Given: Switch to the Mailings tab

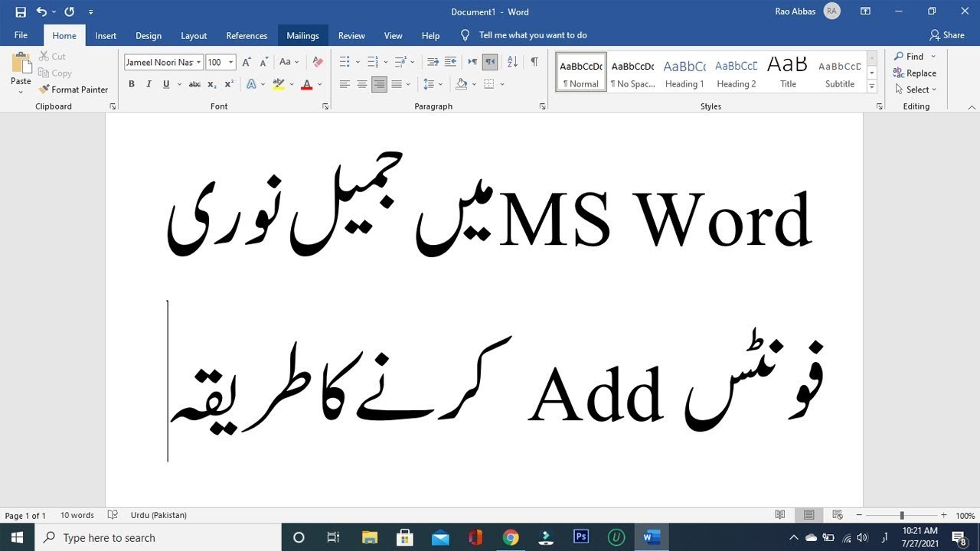Looking at the screenshot, I should [302, 35].
